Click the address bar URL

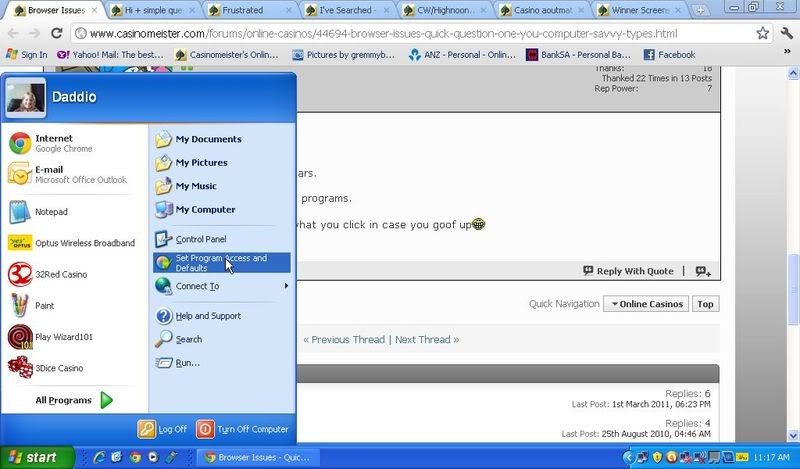(x=384, y=34)
